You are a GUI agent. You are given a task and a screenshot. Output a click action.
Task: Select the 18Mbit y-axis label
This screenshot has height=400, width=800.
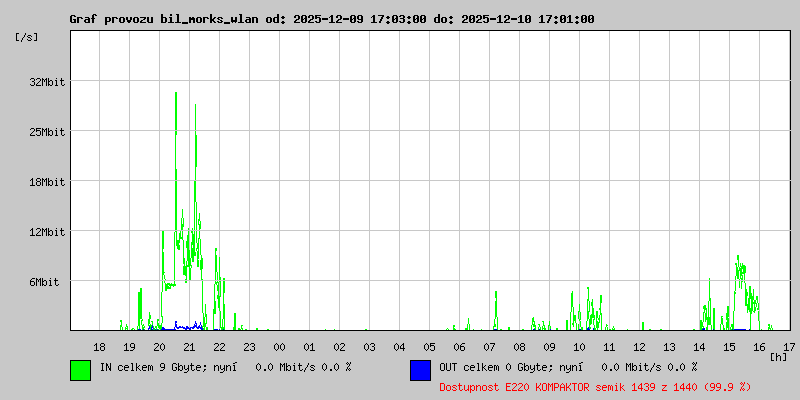click(x=47, y=182)
